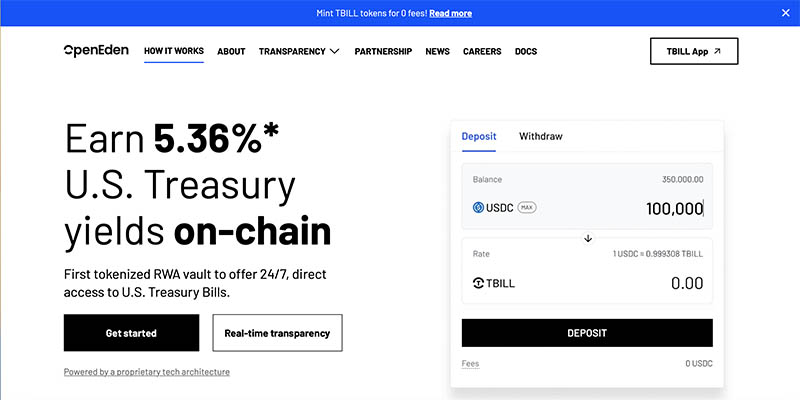Open the How It Works page
This screenshot has height=400, width=800.
point(174,51)
